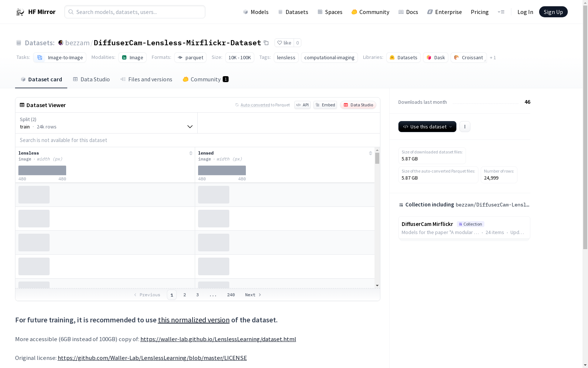This screenshot has height=368, width=588.
Task: Click the page vertical scrollbar
Action: click(x=585, y=128)
